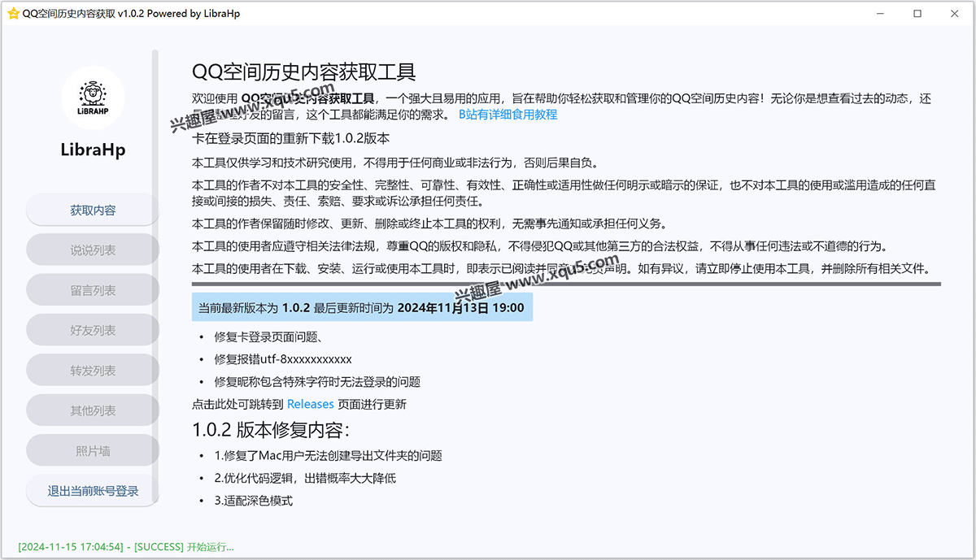The width and height of the screenshot is (976, 560).
Task: Close the QQ空间历史内容获取 window
Action: coord(955,14)
